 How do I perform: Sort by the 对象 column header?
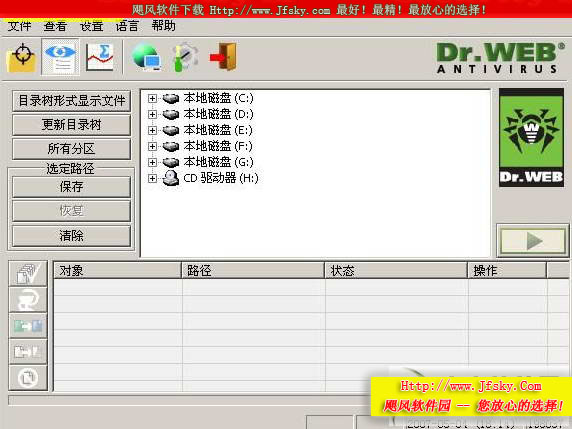point(117,271)
